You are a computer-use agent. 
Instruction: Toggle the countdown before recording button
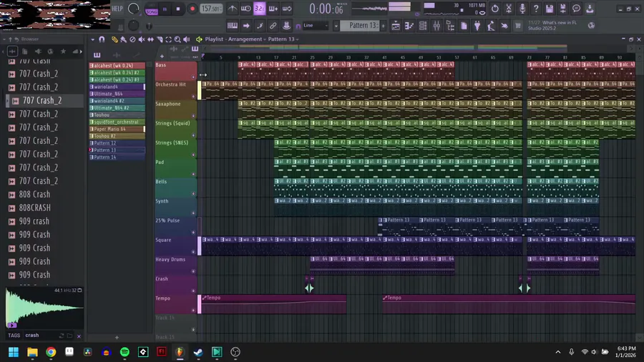pos(260,9)
